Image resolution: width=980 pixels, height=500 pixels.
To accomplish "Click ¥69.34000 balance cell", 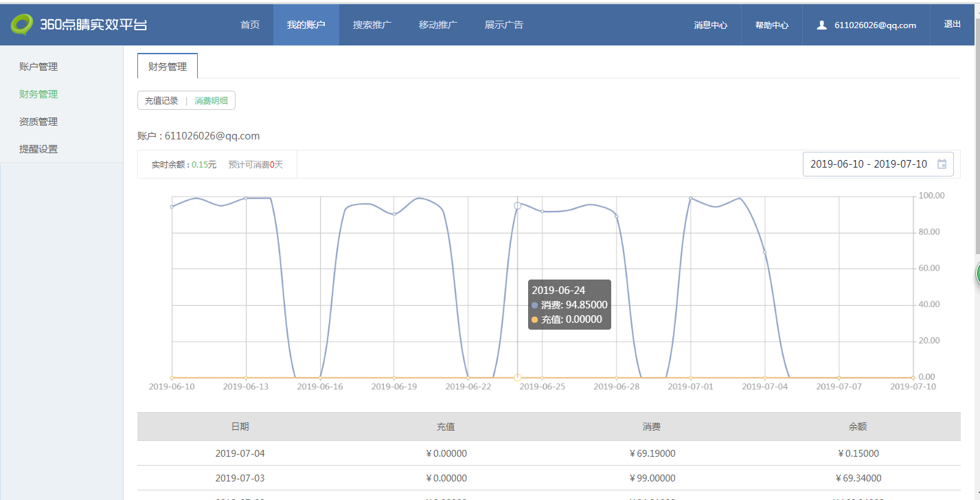I will click(x=858, y=478).
